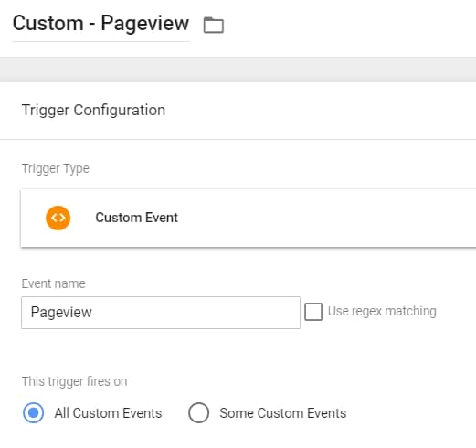
Task: Click the This trigger fires on label
Action: tap(74, 381)
